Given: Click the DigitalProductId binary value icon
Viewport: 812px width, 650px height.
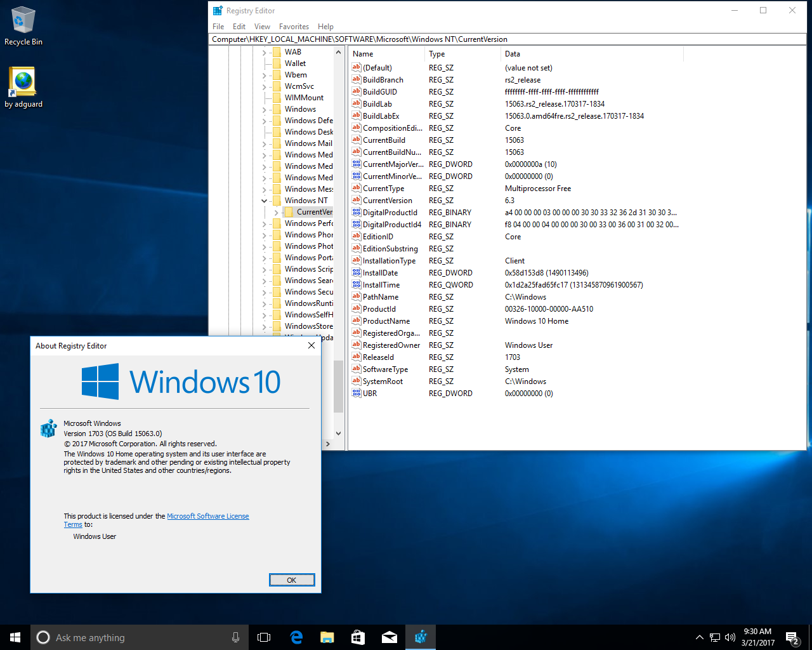Looking at the screenshot, I should (357, 212).
